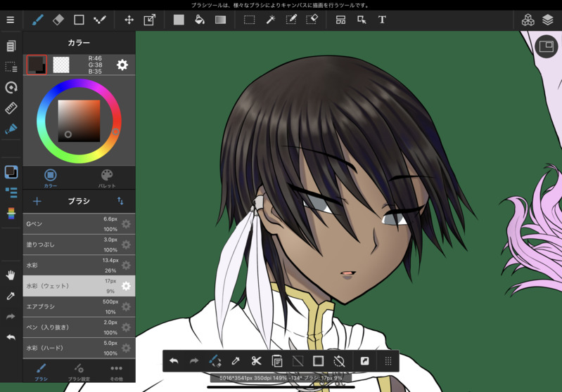This screenshot has height=392, width=562.
Task: Select the Panel divide tool
Action: click(340, 20)
